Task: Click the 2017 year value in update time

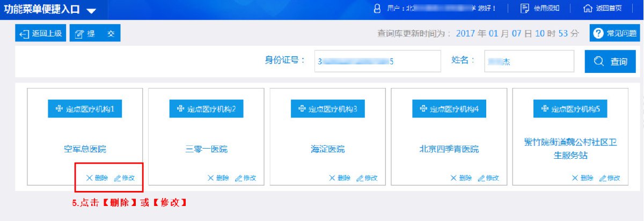Action: pyautogui.click(x=466, y=33)
